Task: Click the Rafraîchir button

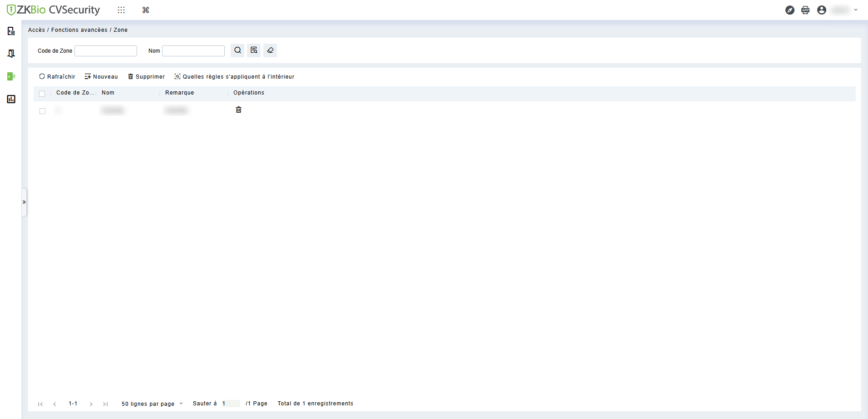Action: coord(57,76)
